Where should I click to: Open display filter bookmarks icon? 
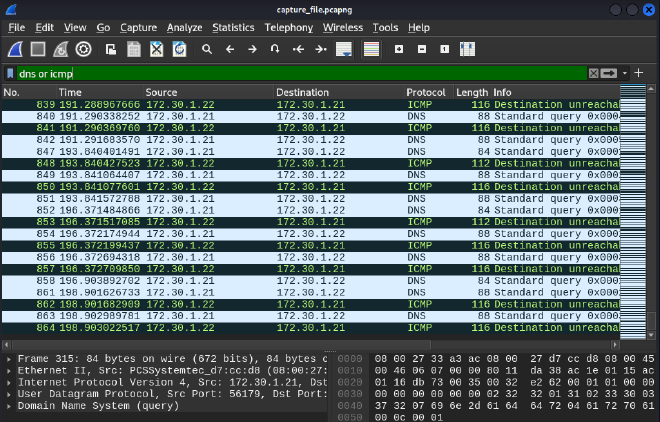pyautogui.click(x=10, y=73)
